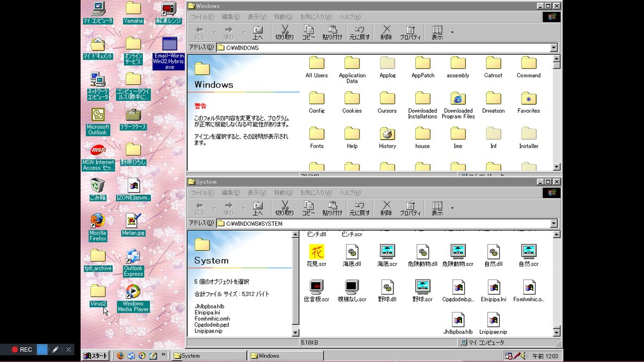
Task: Select the Drwatson folder in Windows window
Action: point(493,102)
